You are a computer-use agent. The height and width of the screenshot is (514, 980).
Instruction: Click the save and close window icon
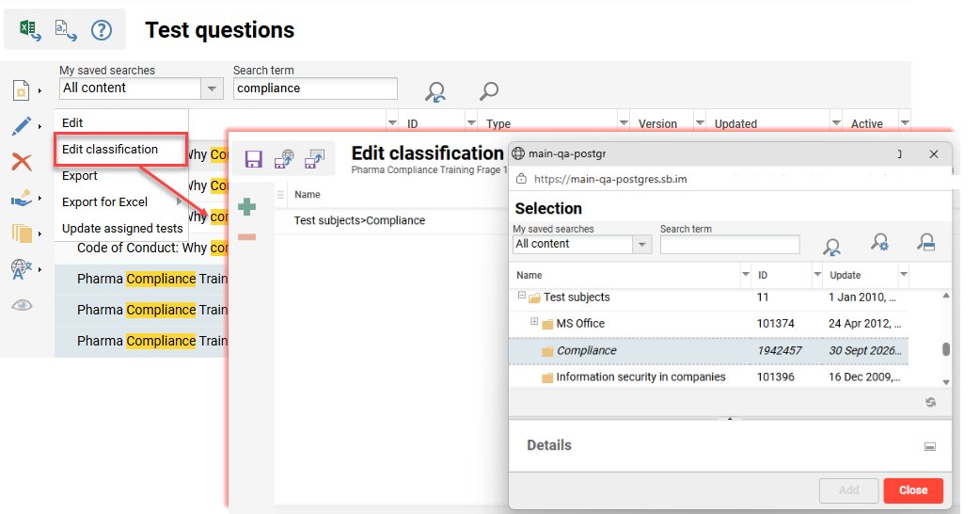[x=314, y=159]
